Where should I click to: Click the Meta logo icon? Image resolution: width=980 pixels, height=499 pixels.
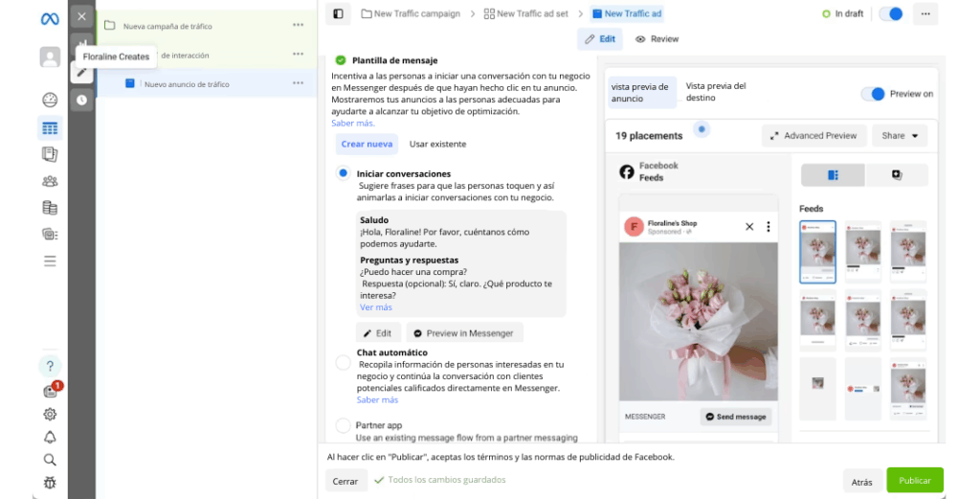50,18
